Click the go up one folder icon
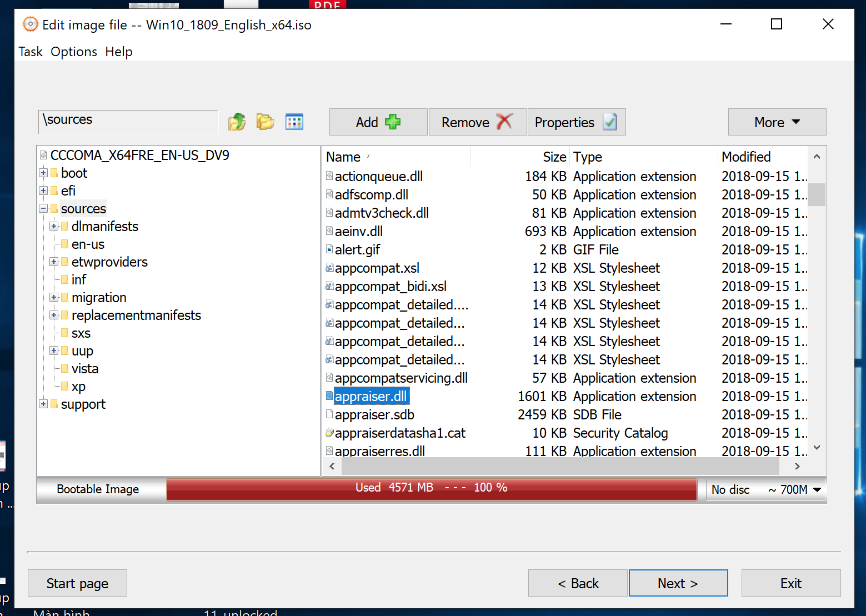 click(237, 122)
